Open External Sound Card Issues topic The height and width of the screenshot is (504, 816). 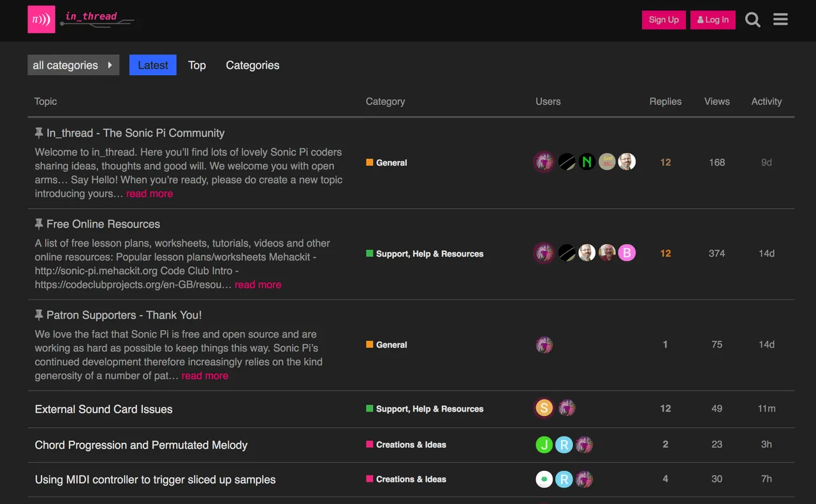point(104,409)
